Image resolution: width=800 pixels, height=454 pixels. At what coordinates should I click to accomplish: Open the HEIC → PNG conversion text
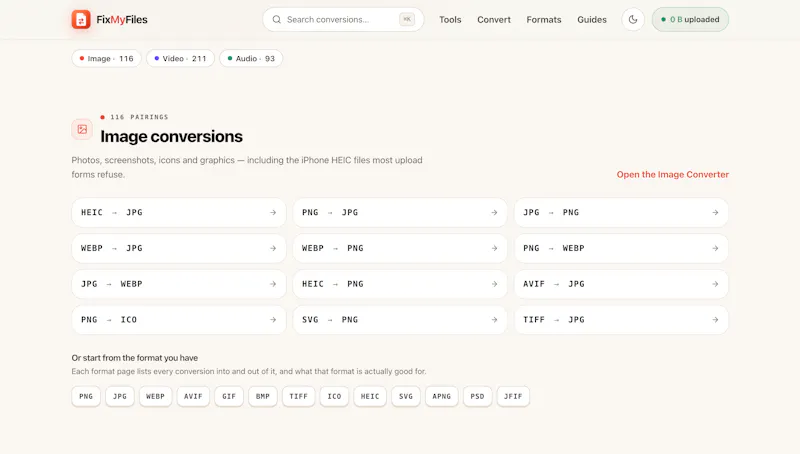pyautogui.click(x=333, y=284)
